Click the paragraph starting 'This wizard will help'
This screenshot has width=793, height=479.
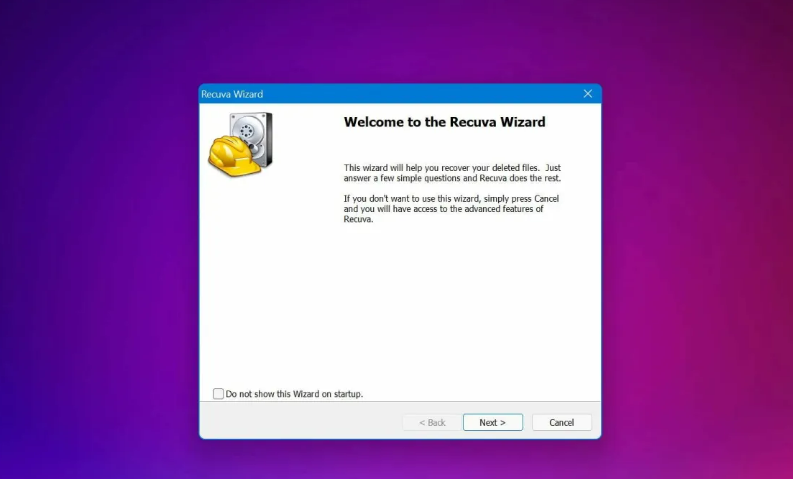point(452,173)
